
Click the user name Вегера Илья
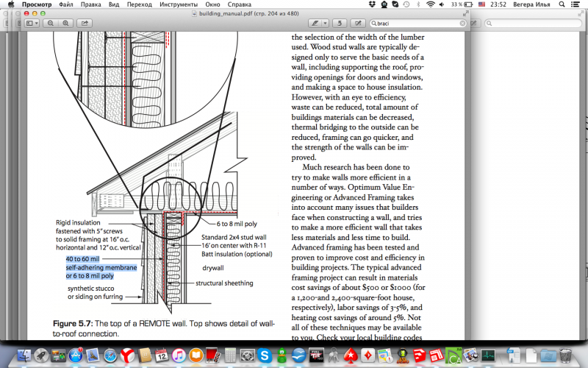[533, 4]
